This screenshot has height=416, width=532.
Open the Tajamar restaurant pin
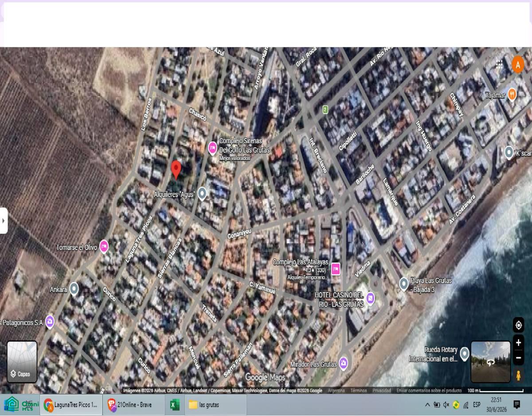pyautogui.click(x=512, y=94)
